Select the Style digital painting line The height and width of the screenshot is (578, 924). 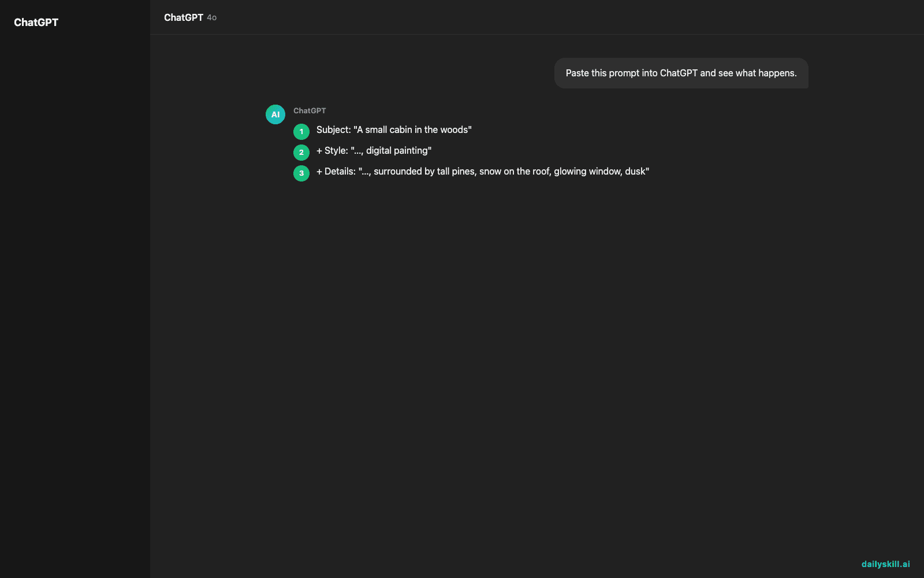coord(374,151)
